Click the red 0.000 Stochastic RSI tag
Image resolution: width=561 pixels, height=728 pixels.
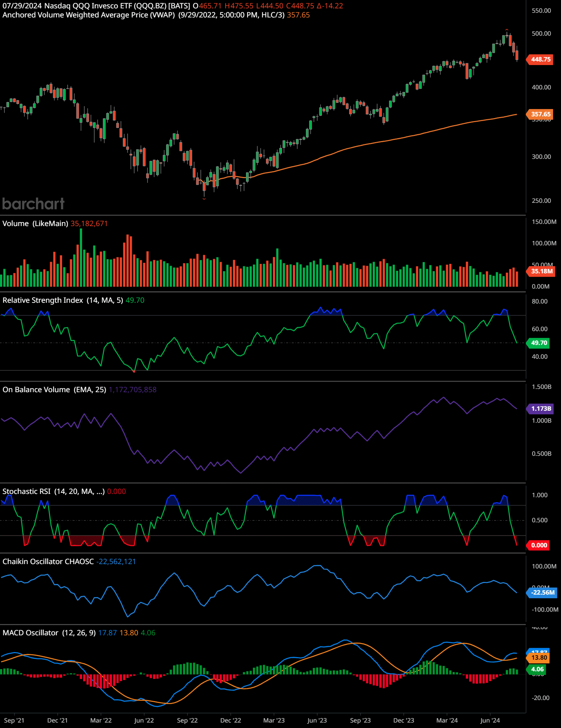coord(538,545)
